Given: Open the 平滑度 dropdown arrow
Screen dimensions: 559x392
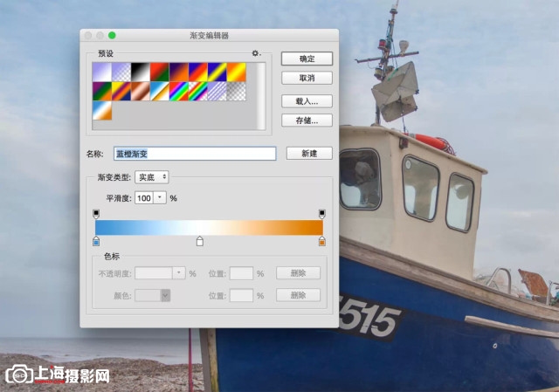Looking at the screenshot, I should click(160, 198).
